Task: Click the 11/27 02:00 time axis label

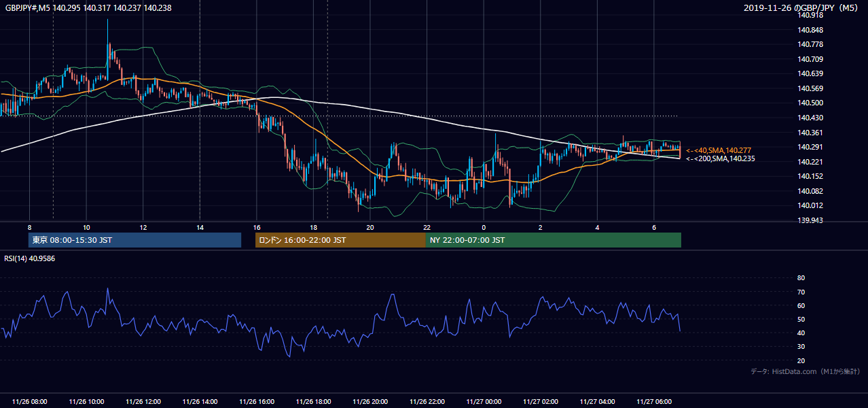Action: (540, 402)
